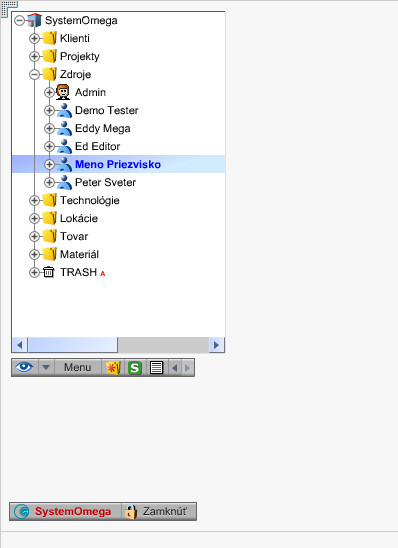Viewport: 398px width, 548px height.
Task: Expand the Klienti folder
Action: [x=34, y=38]
